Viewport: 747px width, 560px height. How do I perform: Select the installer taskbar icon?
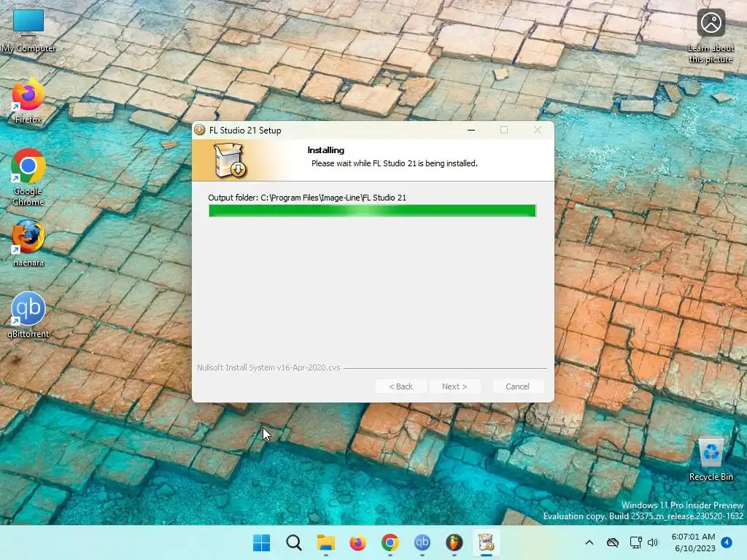tap(486, 542)
